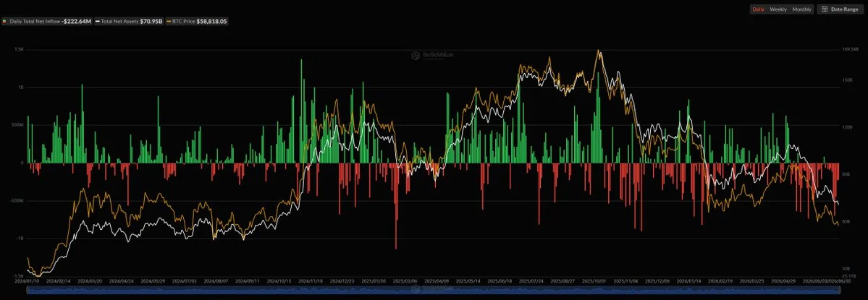The image size is (868, 300).
Task: Click the 500M label on left axis
Action: [17, 125]
